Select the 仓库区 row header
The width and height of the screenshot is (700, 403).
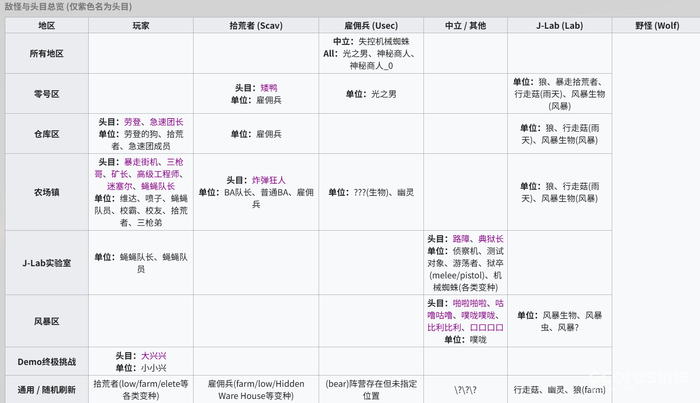[46, 133]
